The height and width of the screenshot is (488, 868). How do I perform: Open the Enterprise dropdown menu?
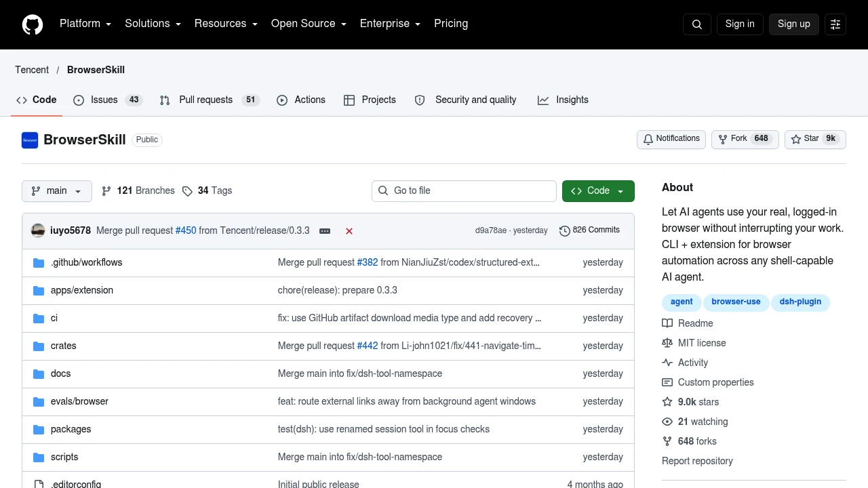[390, 24]
